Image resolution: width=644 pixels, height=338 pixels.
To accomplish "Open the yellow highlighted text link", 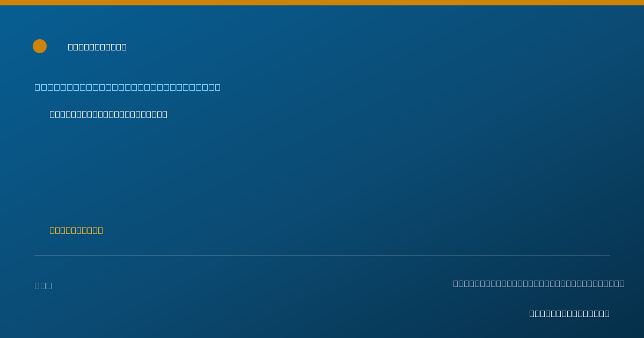I will point(76,230).
